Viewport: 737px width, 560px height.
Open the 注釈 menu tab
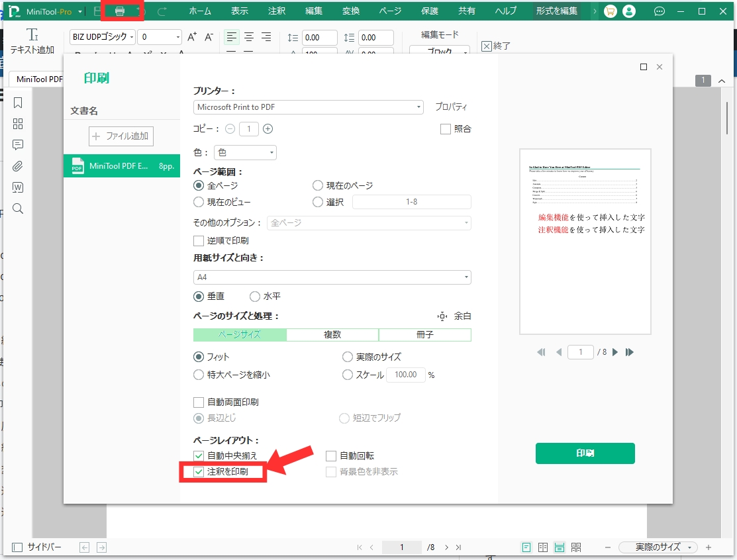coord(277,11)
